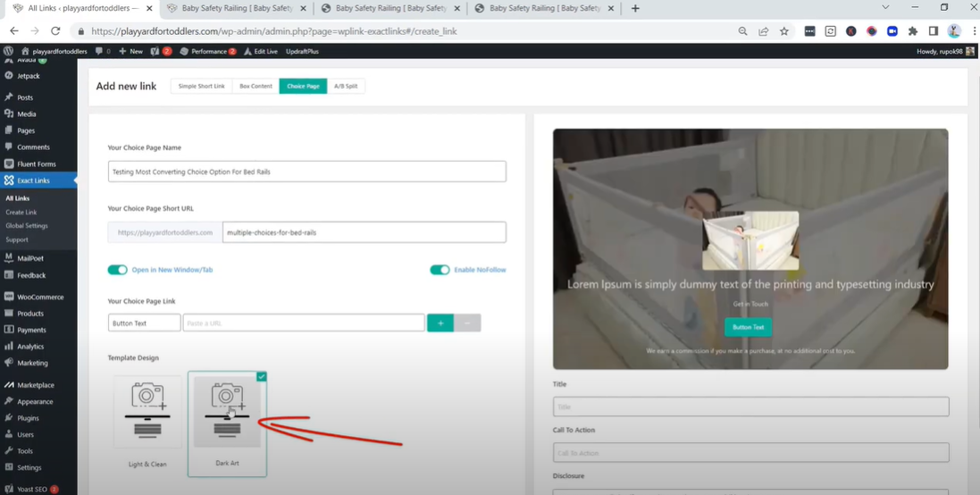The image size is (980, 495).
Task: Click the browser address bar URL
Action: click(273, 31)
